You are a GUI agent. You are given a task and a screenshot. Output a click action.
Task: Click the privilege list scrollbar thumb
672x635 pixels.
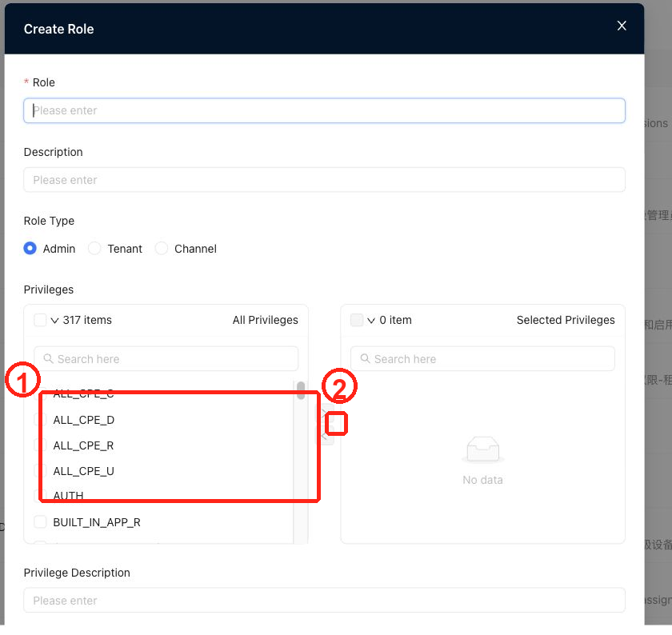point(301,390)
